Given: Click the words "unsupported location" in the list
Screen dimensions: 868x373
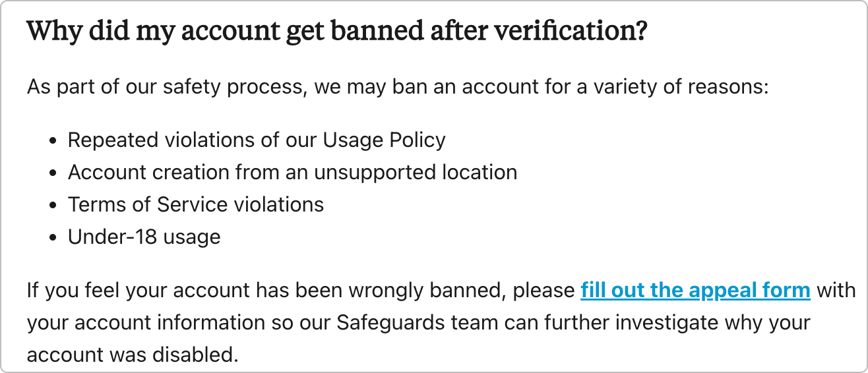Looking at the screenshot, I should [415, 172].
